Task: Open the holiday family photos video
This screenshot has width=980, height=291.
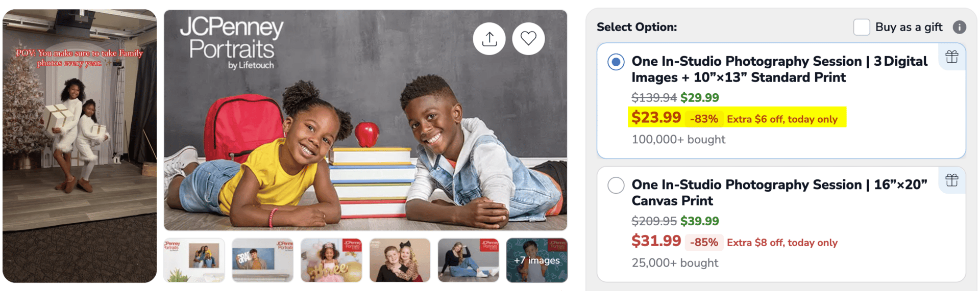Action: pyautogui.click(x=80, y=146)
